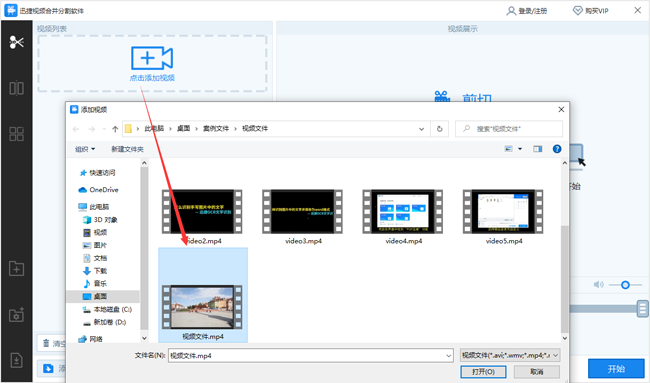The image size is (650, 383).
Task: Click the blue 开始 button
Action: pos(616,369)
